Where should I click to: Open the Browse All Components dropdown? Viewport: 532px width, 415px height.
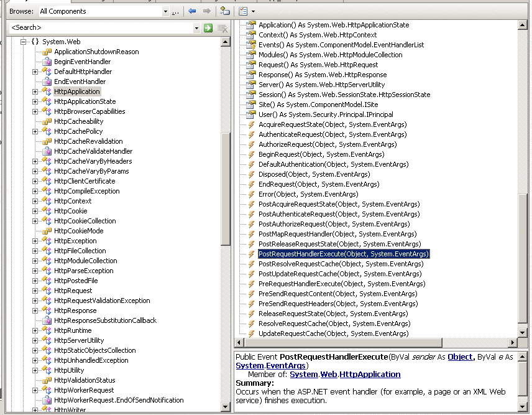tap(165, 12)
